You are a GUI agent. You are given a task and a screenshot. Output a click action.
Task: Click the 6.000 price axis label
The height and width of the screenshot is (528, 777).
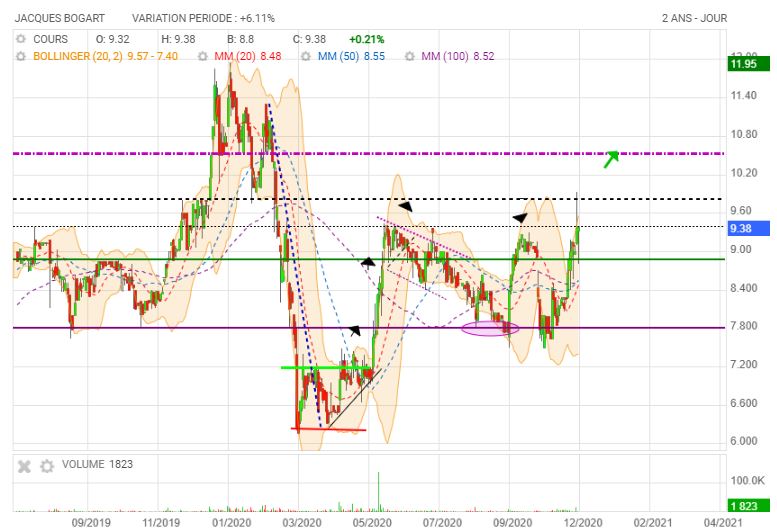pos(744,441)
